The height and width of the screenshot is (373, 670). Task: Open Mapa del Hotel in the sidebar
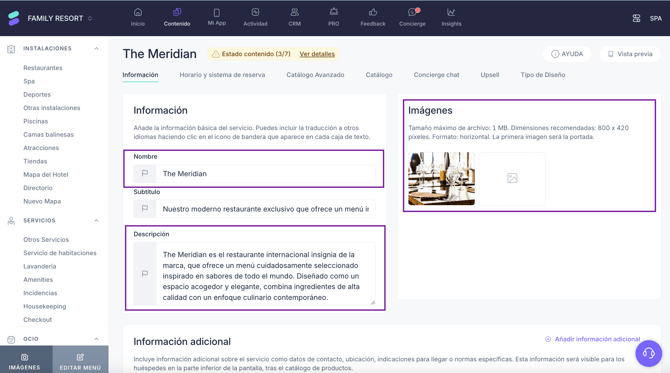[46, 174]
